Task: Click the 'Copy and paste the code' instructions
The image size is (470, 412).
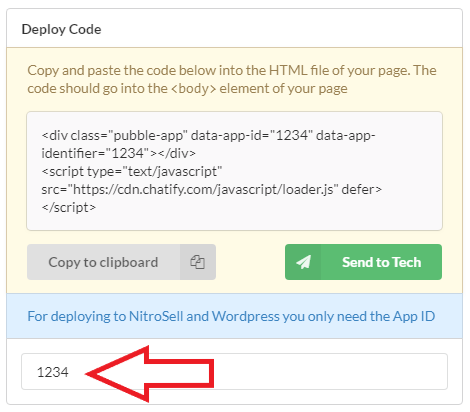Action: (x=232, y=70)
